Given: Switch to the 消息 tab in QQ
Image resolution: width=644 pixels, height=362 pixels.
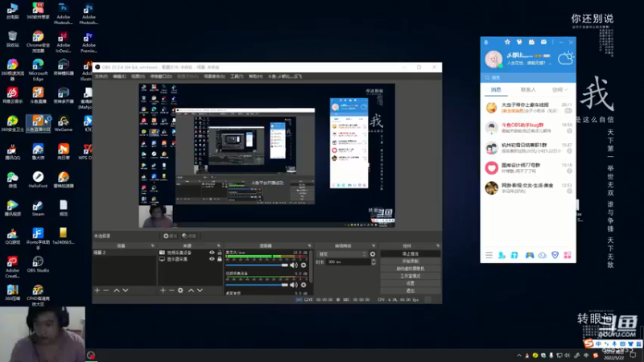Looking at the screenshot, I should (x=496, y=89).
